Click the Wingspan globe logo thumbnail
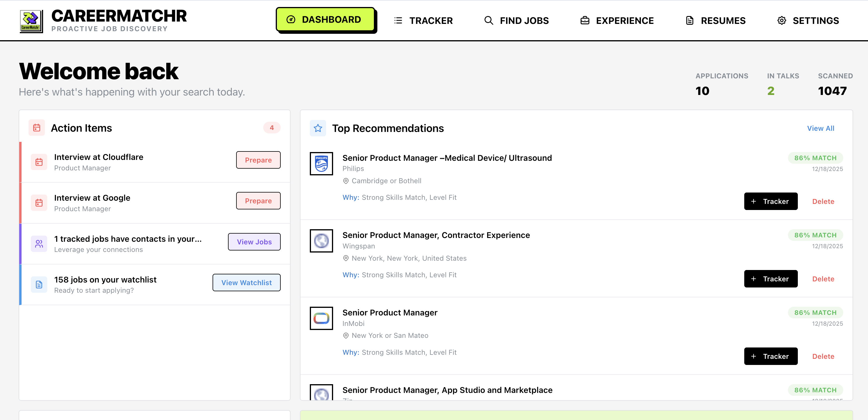The height and width of the screenshot is (420, 868). [321, 241]
